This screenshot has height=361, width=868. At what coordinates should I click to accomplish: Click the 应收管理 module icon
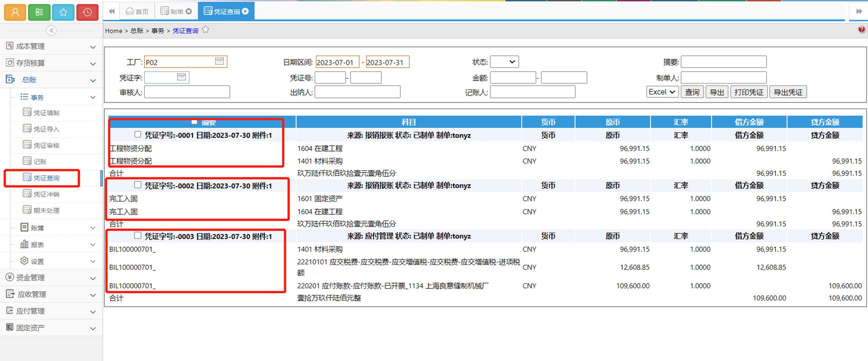[x=10, y=294]
